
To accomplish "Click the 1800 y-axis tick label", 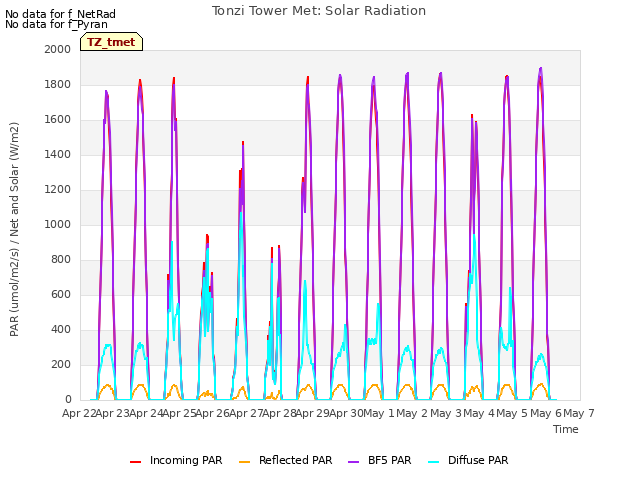I will [58, 84].
